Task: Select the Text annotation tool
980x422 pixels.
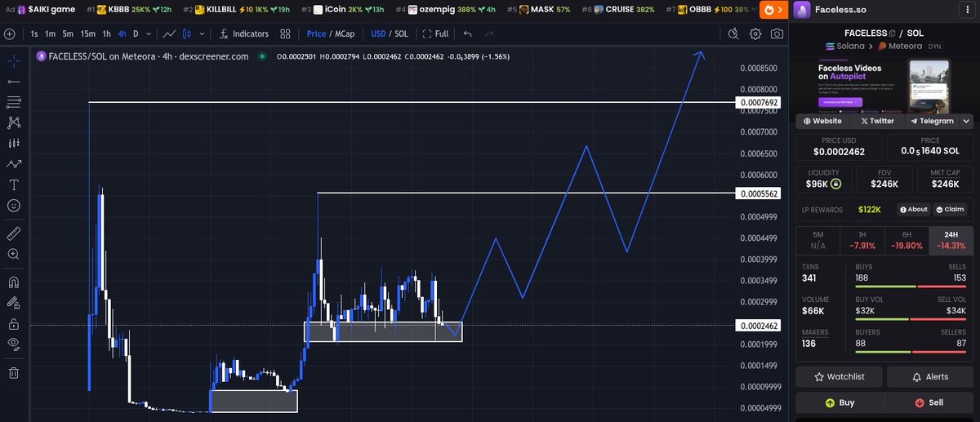Action: pos(14,184)
